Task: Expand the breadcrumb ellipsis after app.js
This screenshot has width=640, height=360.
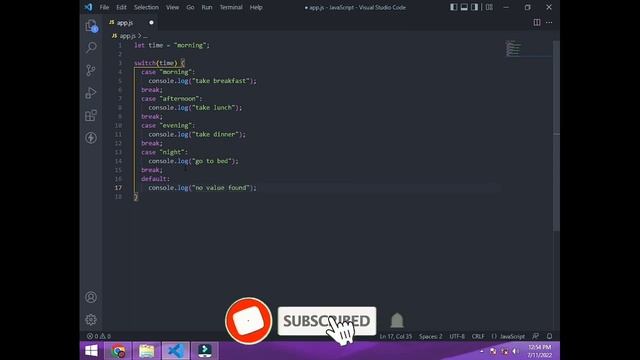Action: point(145,36)
